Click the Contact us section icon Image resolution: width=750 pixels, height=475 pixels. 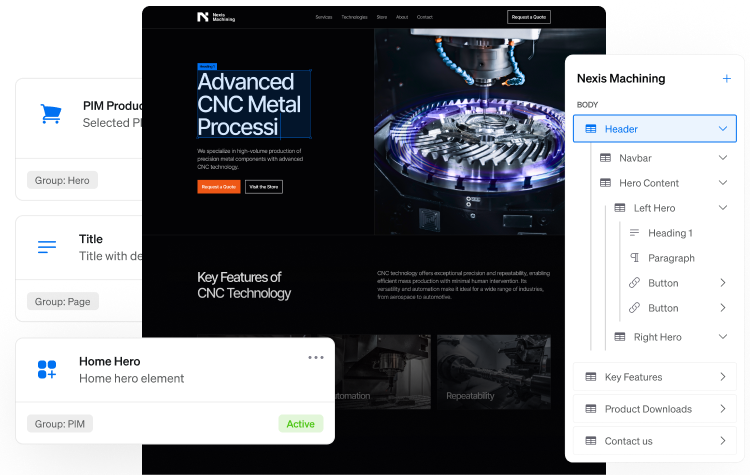(591, 441)
